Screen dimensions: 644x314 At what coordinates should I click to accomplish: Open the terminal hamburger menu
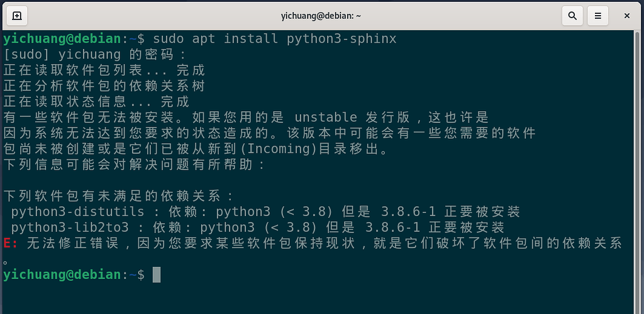pos(598,16)
